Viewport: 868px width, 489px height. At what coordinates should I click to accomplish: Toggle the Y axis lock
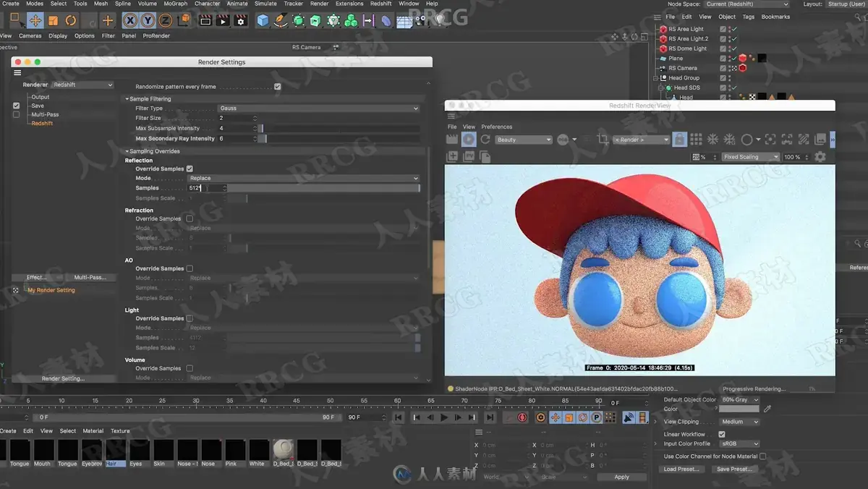[148, 20]
